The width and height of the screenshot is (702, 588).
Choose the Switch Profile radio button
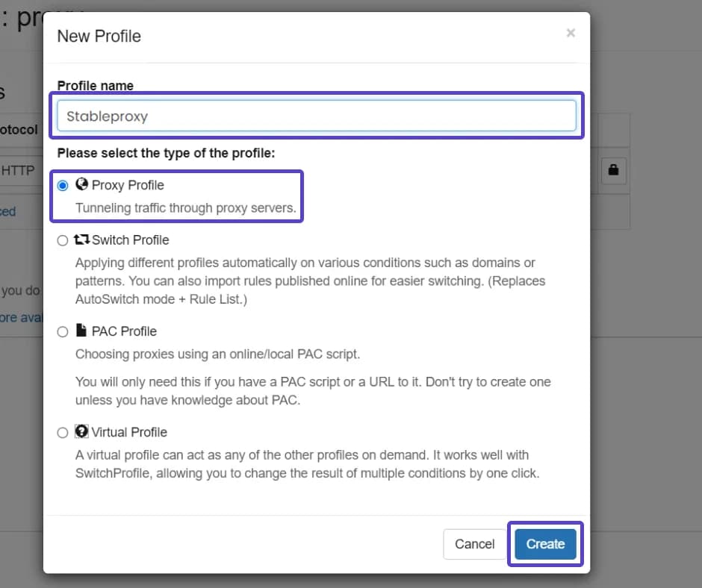[63, 240]
